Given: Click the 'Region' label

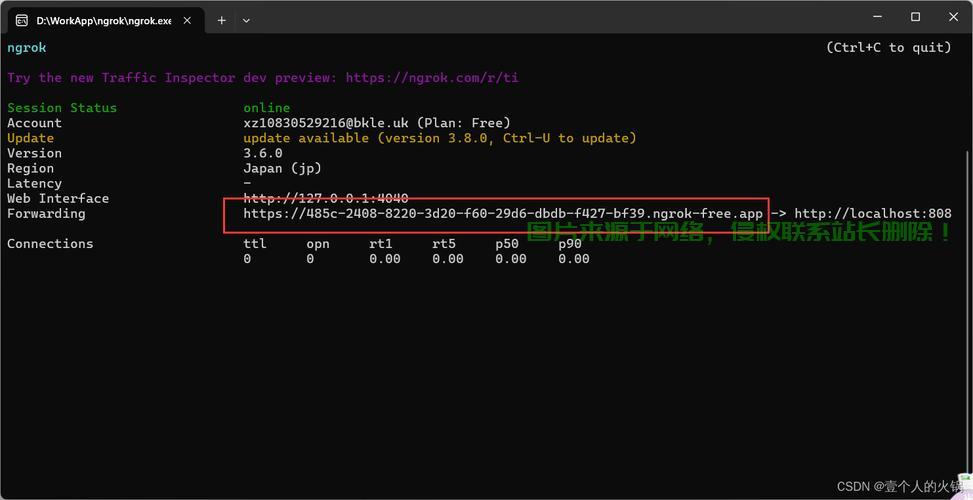Looking at the screenshot, I should coord(30,168).
